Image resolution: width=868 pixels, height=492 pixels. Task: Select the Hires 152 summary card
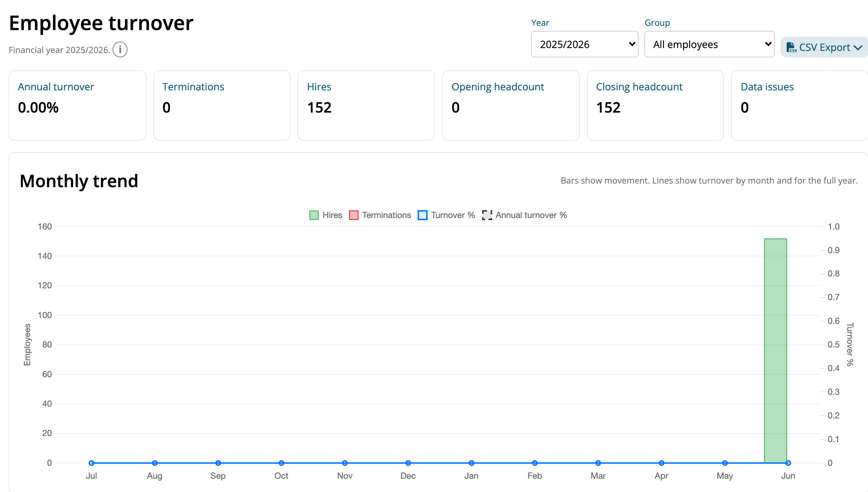pos(366,105)
